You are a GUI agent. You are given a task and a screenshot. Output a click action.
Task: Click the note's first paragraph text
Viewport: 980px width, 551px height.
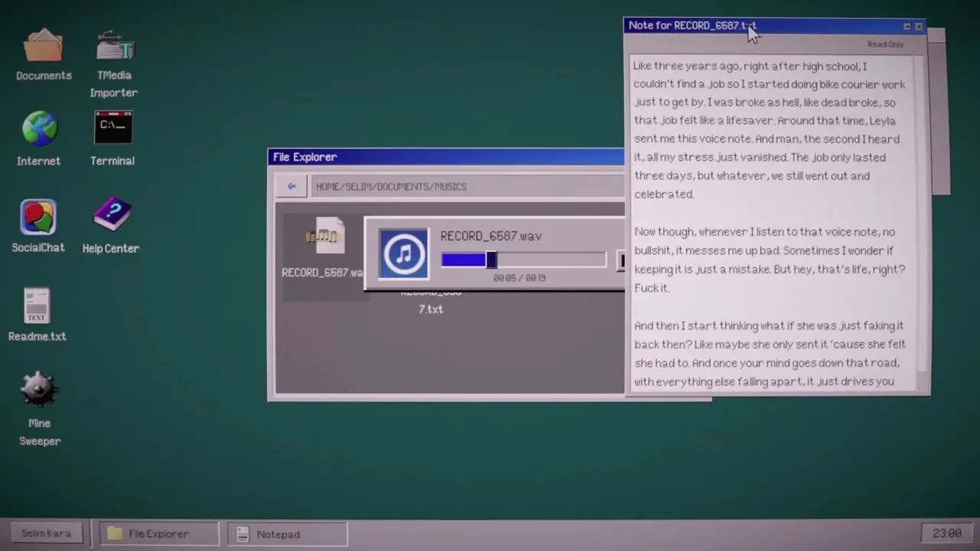coord(769,130)
